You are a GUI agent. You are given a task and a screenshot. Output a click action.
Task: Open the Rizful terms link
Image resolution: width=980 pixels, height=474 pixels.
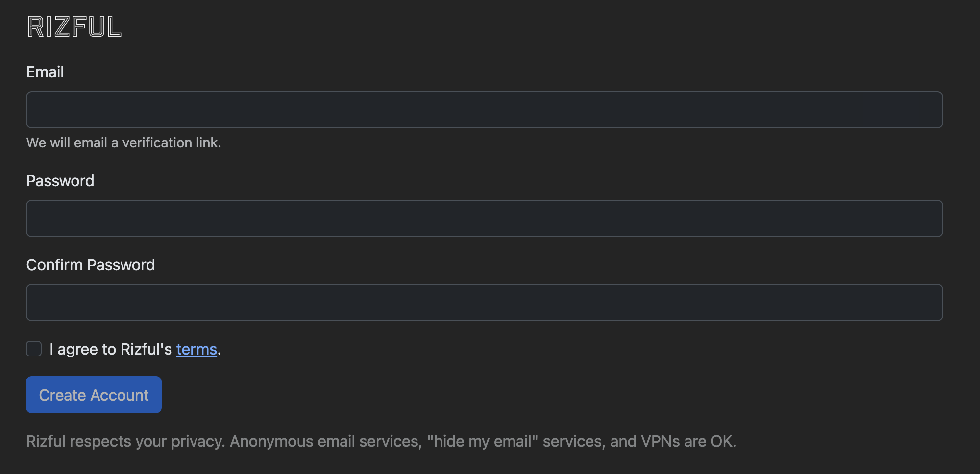point(196,349)
